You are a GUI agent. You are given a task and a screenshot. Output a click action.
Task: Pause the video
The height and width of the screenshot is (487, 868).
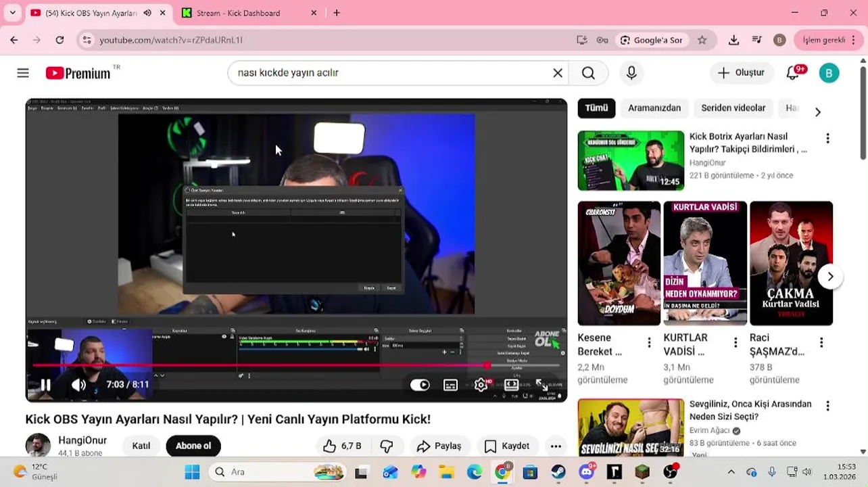tap(45, 385)
